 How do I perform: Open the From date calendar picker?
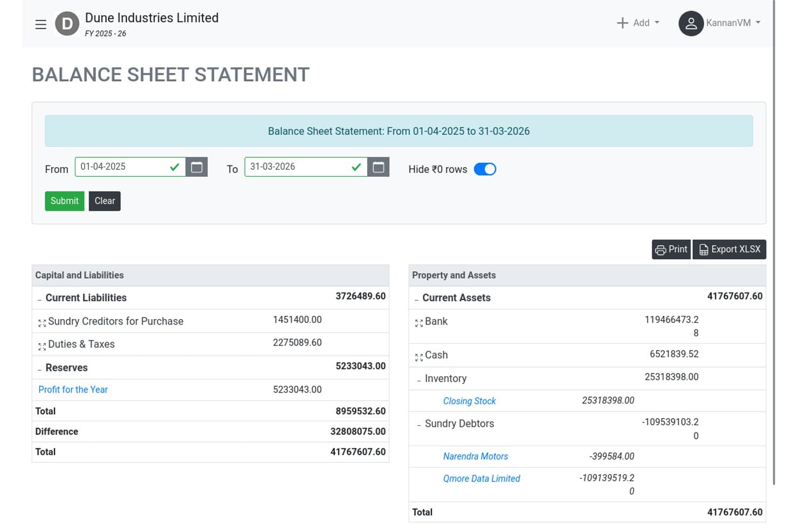coord(197,167)
